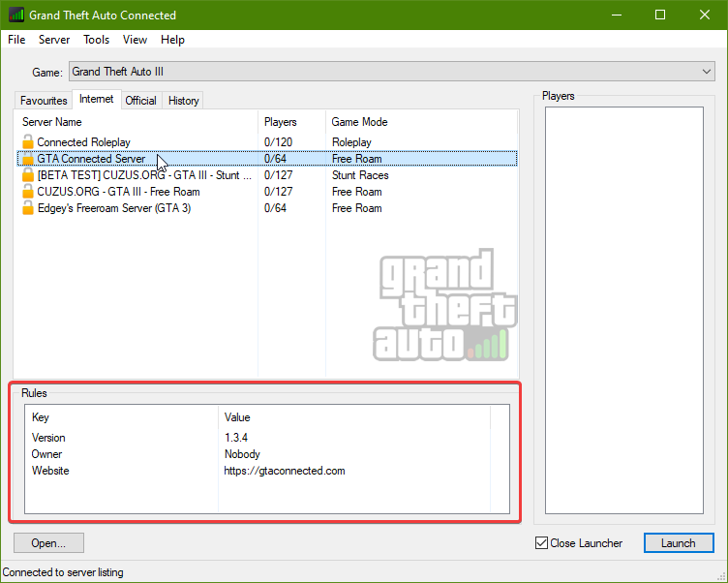This screenshot has height=583, width=728.
Task: Switch to the Official tab
Action: click(140, 101)
